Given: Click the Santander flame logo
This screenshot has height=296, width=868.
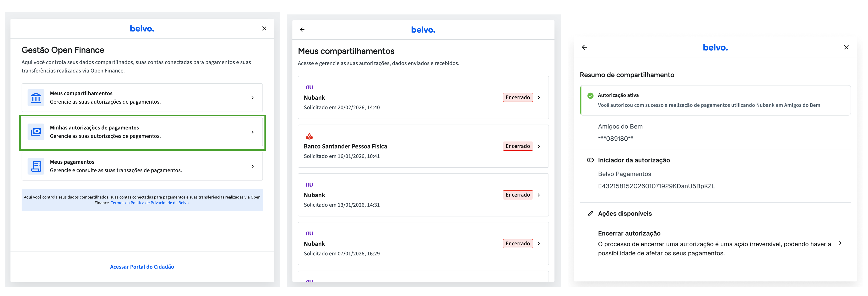Looking at the screenshot, I should pyautogui.click(x=309, y=136).
